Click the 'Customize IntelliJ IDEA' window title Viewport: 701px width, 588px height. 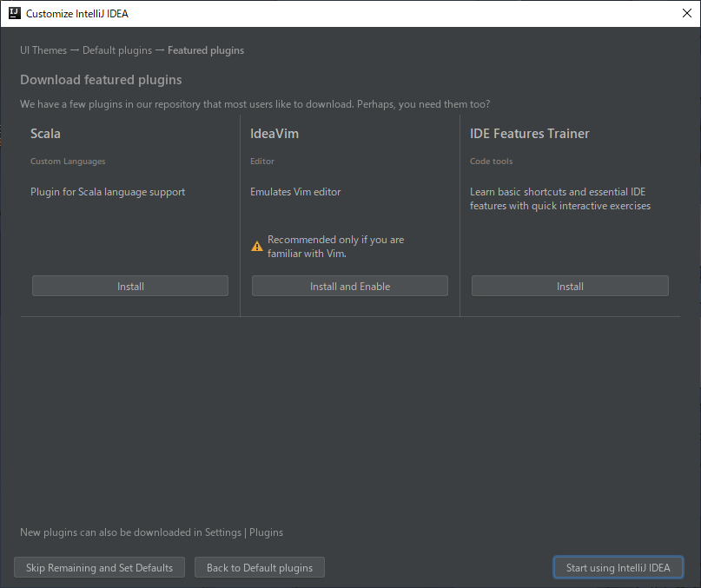pyautogui.click(x=77, y=13)
